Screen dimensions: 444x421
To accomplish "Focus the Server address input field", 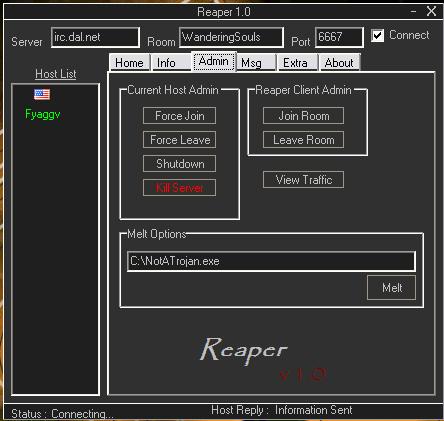I will 95,37.
